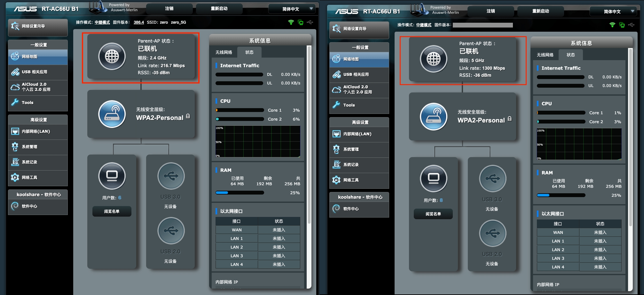
Task: Open 系统管理 in left window
Action: [x=38, y=147]
